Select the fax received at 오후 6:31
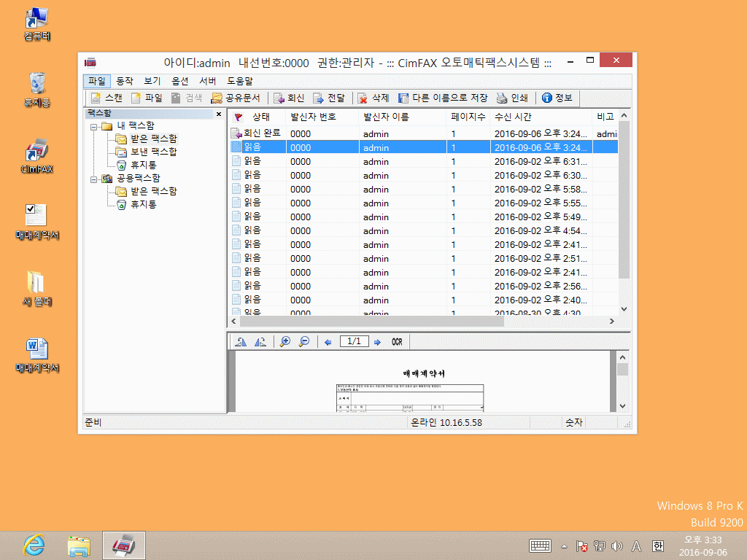Viewport: 747px width, 560px height. click(x=424, y=161)
